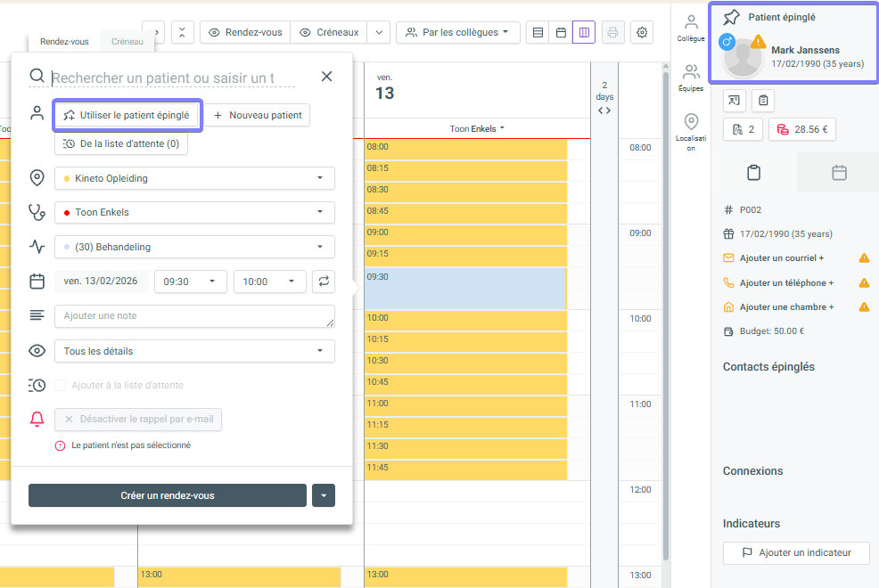Open the (30) Behandeling type dropdown
This screenshot has height=588, width=879.
[194, 247]
